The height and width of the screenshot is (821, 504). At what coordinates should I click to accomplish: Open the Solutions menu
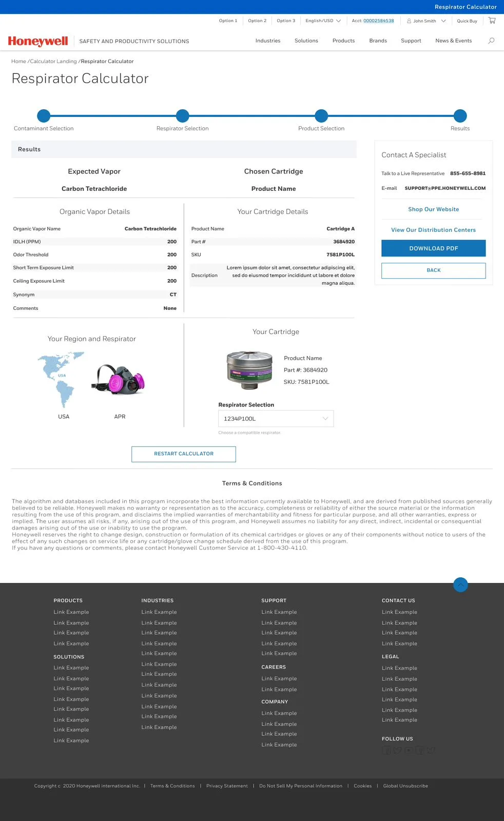(x=306, y=41)
